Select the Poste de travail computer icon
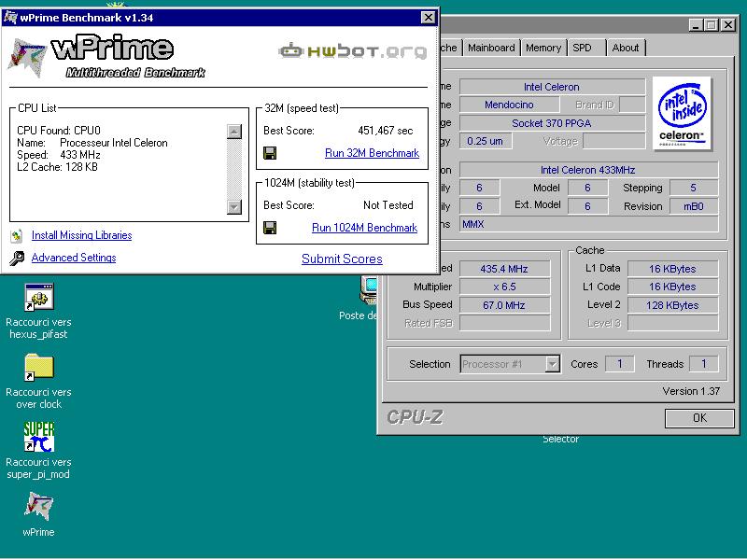The width and height of the screenshot is (747, 560). point(368,289)
